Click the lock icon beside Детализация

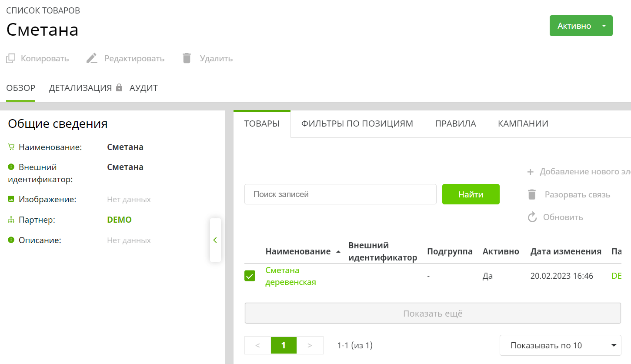tap(119, 88)
